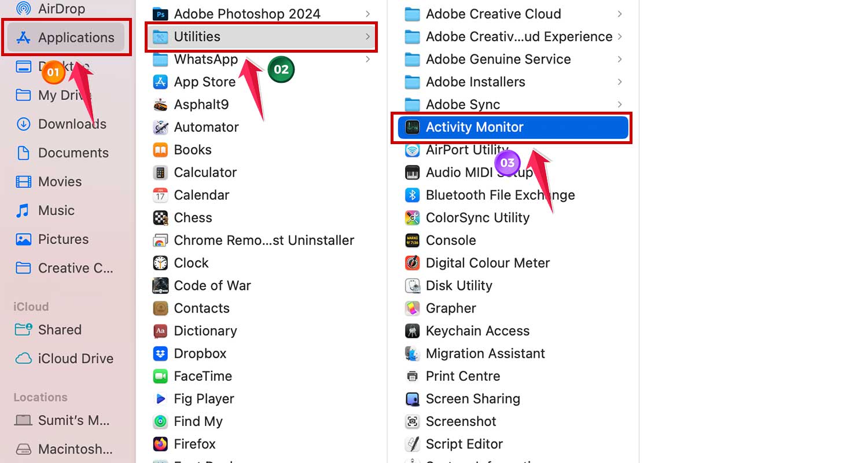Image resolution: width=868 pixels, height=463 pixels.
Task: Select the WhatsApp folder
Action: point(206,58)
